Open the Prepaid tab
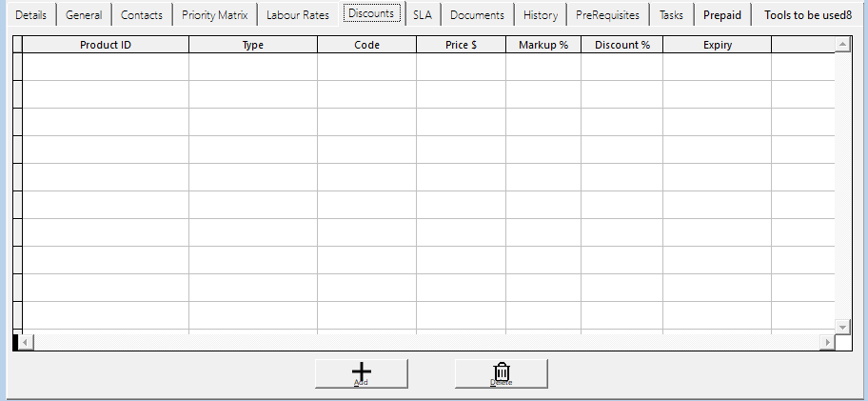Image resolution: width=868 pixels, height=401 pixels. tap(722, 15)
